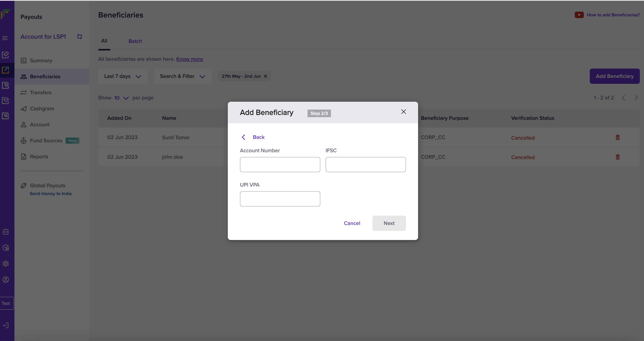Click the switch account icon beside Account for LSP1
The height and width of the screenshot is (341, 644).
click(80, 37)
